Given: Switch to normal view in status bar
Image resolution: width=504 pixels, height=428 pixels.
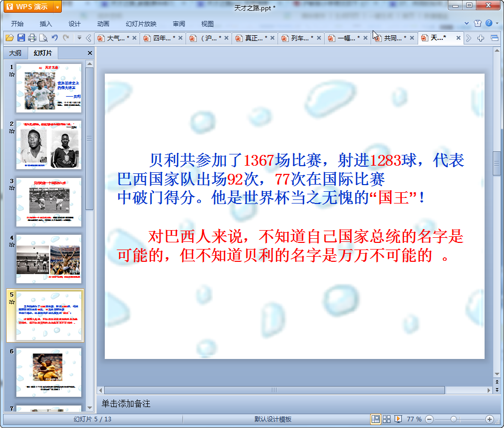Looking at the screenshot, I should 376,419.
